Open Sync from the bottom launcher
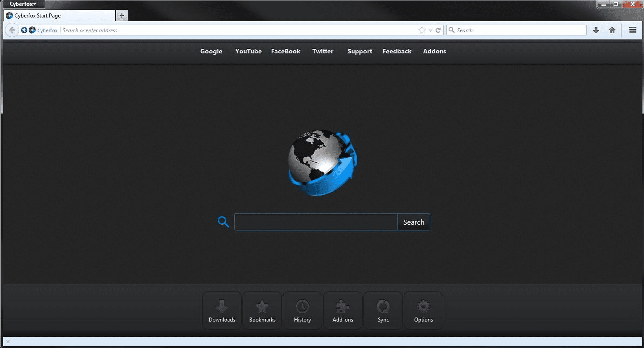This screenshot has height=348, width=644. point(383,310)
